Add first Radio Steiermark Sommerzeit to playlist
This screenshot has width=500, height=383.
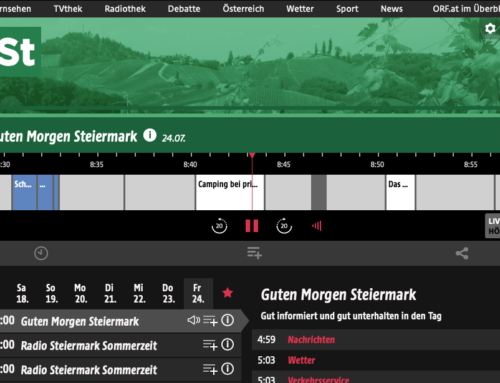(210, 345)
